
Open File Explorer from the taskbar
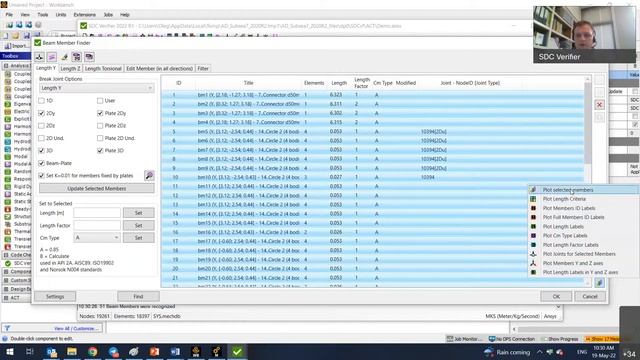pyautogui.click(x=72, y=352)
